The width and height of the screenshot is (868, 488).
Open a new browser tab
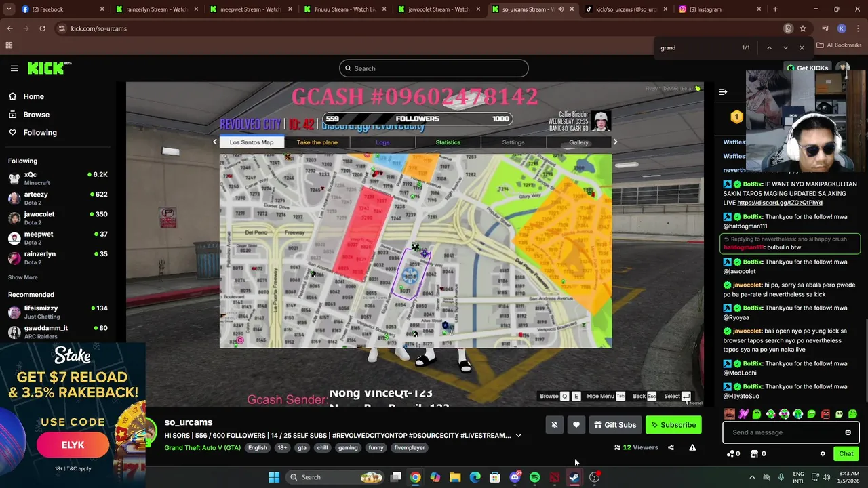click(775, 9)
